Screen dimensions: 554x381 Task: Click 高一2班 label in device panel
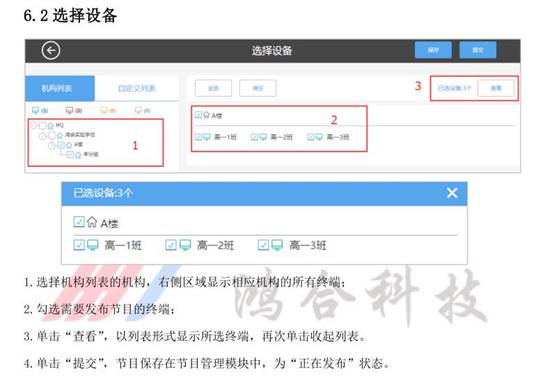[x=281, y=137]
